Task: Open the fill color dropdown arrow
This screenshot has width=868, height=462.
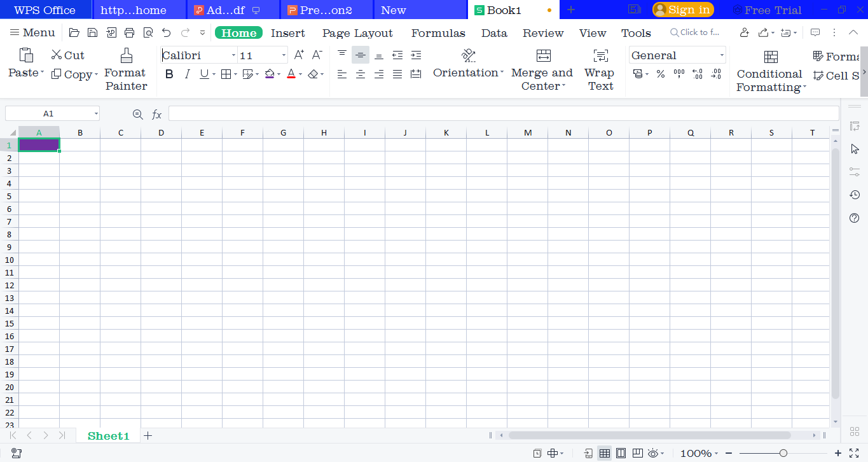Action: click(277, 74)
